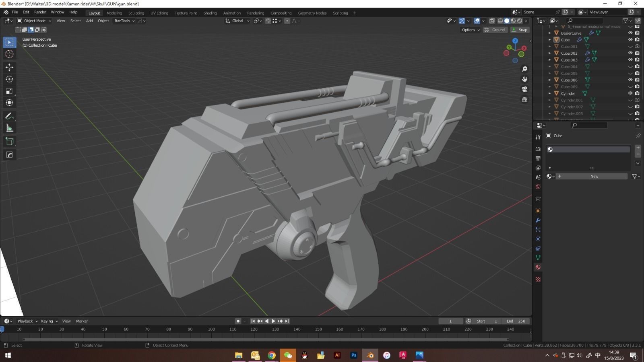Open the Render menu
This screenshot has width=644, height=362.
[40, 12]
